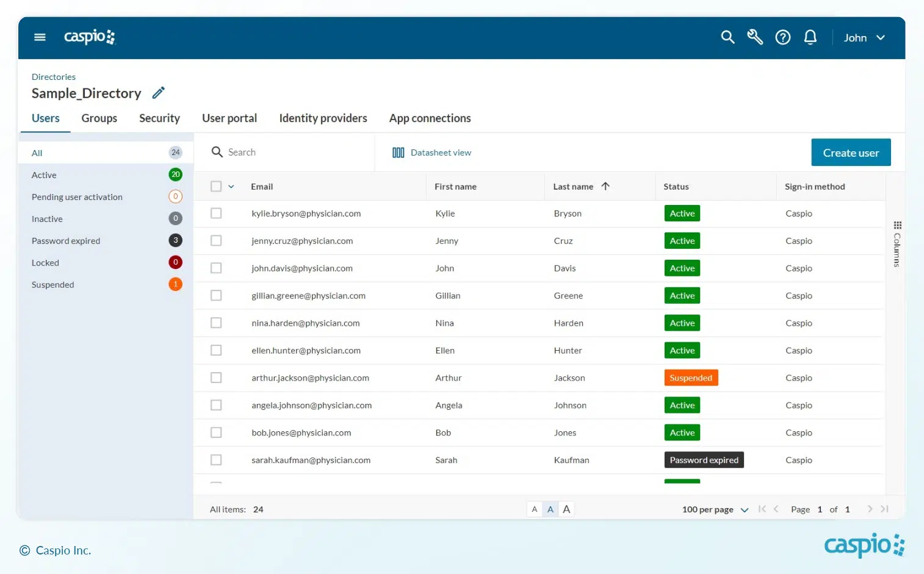Open the hamburger navigation menu

(40, 37)
